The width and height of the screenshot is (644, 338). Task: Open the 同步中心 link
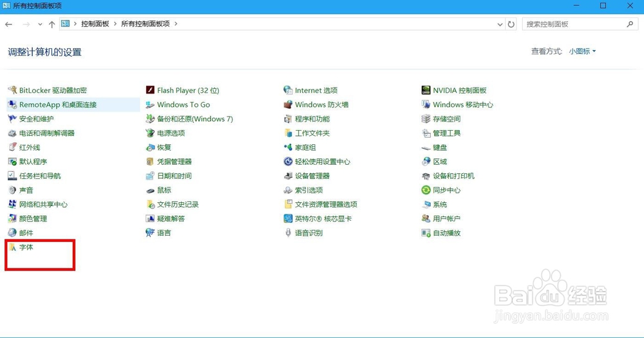click(446, 190)
